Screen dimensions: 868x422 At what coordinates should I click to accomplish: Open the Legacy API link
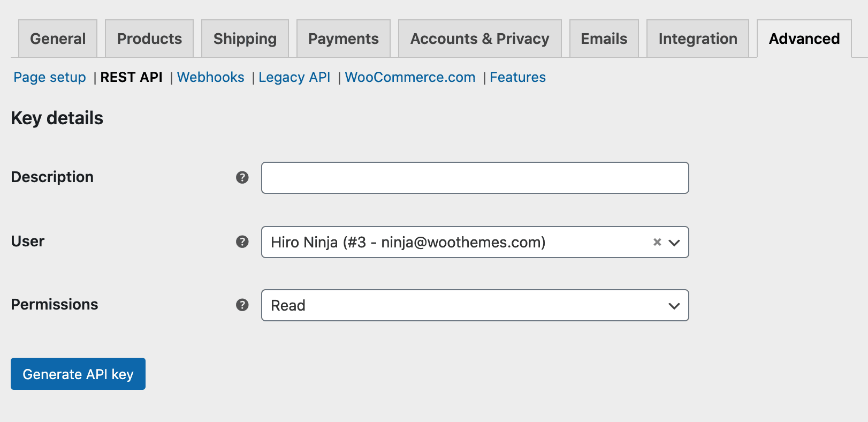(x=294, y=77)
